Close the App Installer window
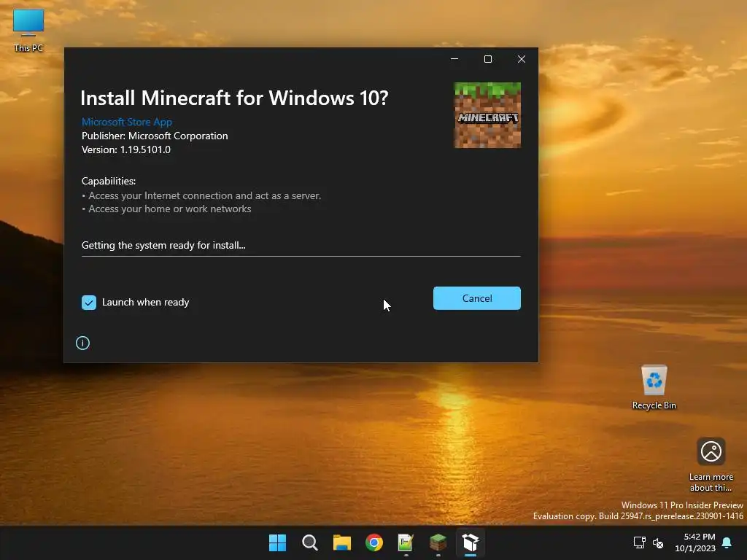This screenshot has height=560, width=747. click(x=522, y=59)
